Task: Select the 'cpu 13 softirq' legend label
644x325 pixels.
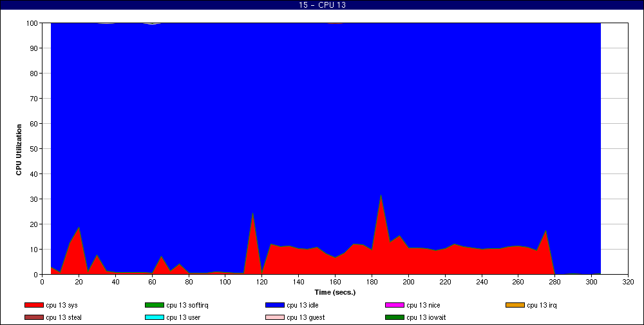Action: 187,306
